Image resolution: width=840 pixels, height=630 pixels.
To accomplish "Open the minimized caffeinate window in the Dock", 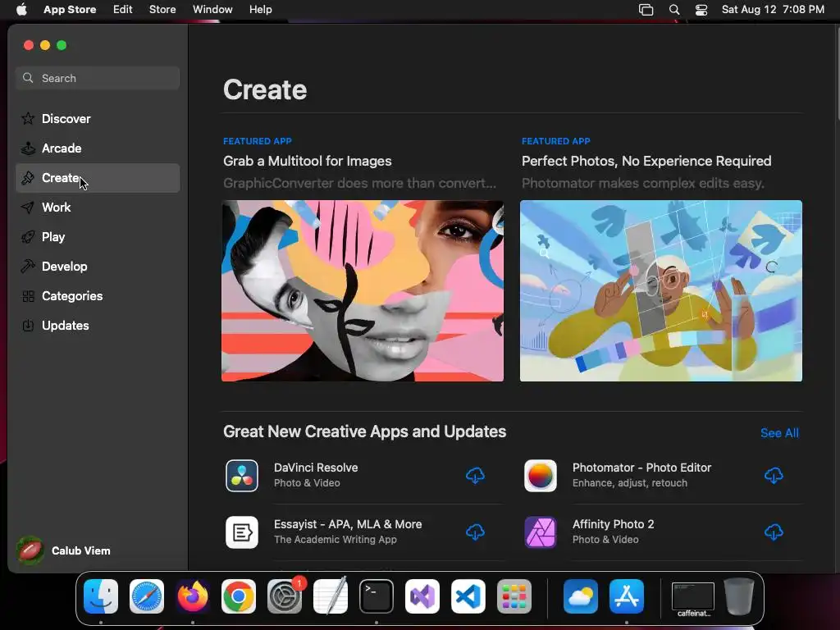I will point(692,599).
